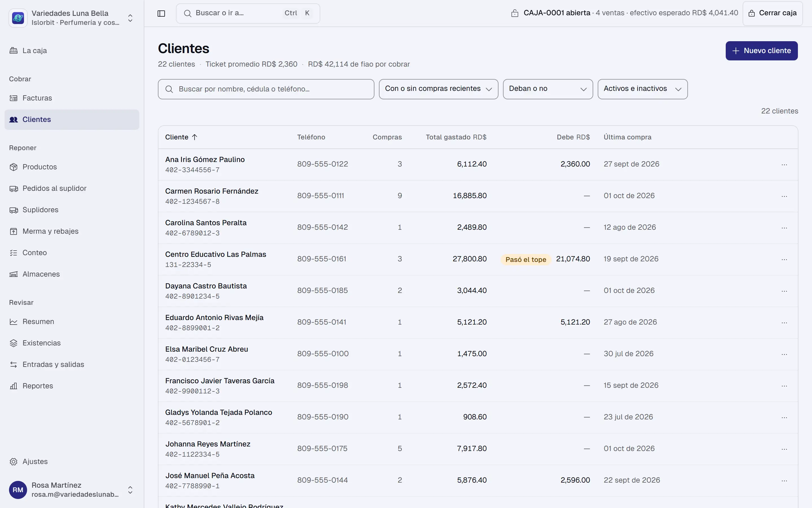The height and width of the screenshot is (508, 812).
Task: Click the Buscar o ir a search box
Action: [248, 14]
